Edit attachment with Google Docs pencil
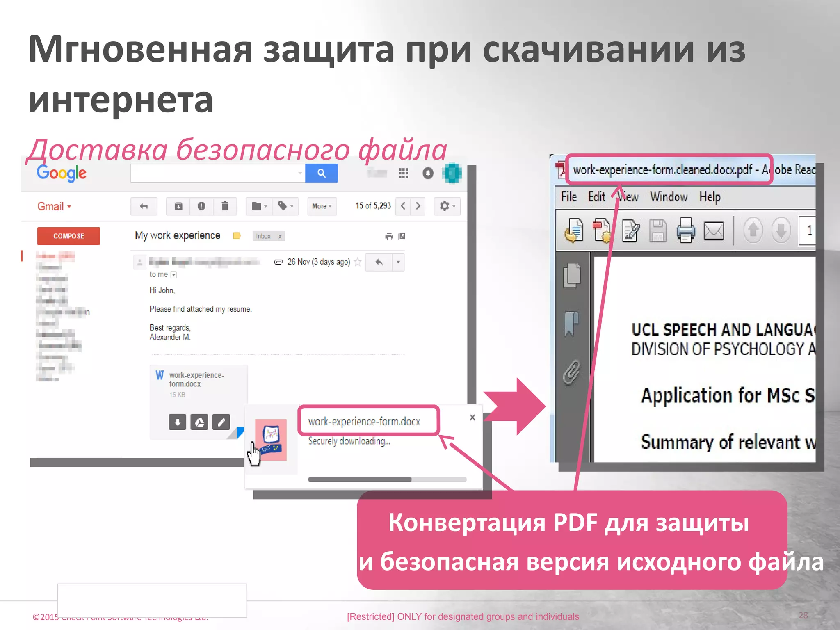 coord(221,422)
